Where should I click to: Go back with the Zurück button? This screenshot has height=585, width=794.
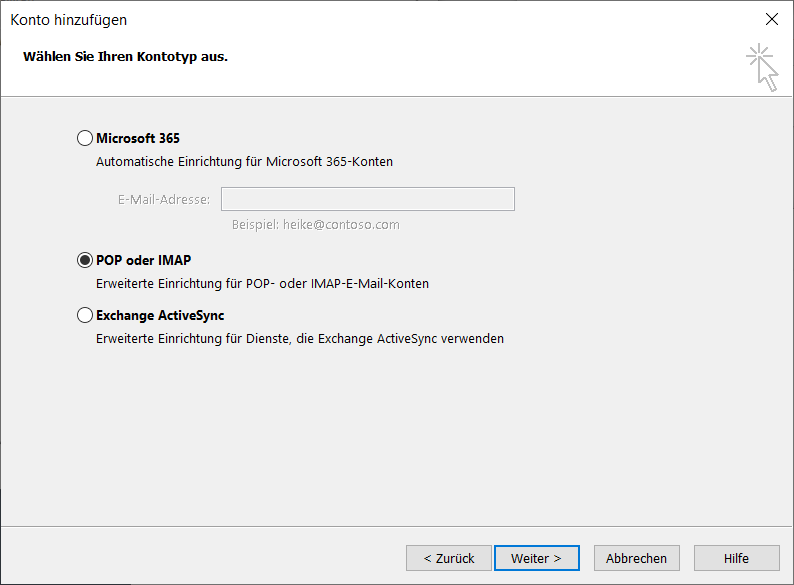pos(449,558)
